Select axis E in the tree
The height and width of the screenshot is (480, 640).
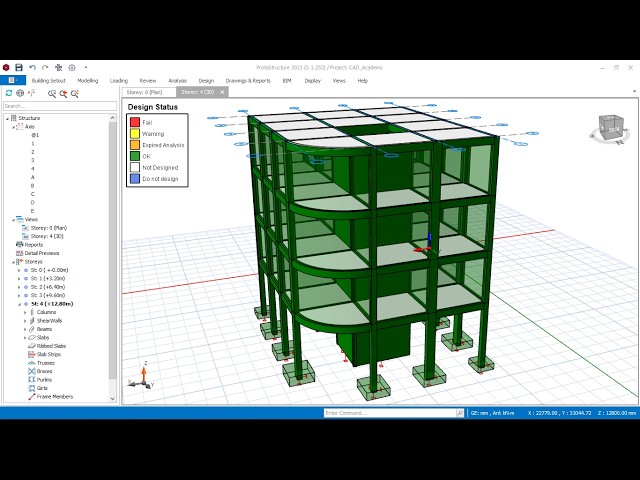pos(33,211)
